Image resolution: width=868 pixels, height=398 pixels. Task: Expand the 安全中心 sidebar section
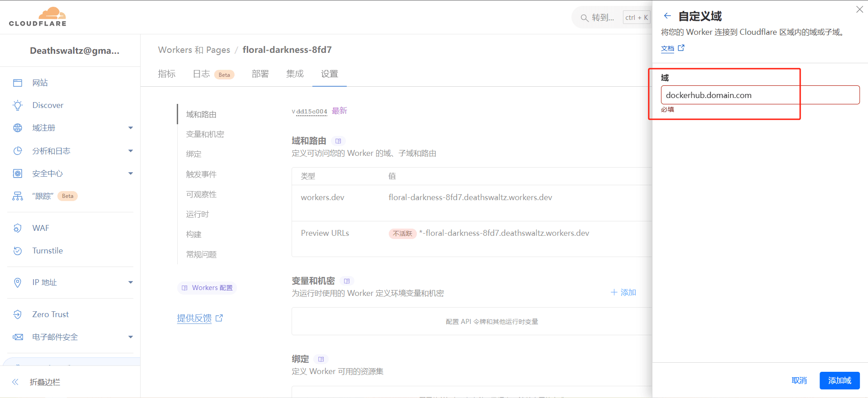click(130, 173)
